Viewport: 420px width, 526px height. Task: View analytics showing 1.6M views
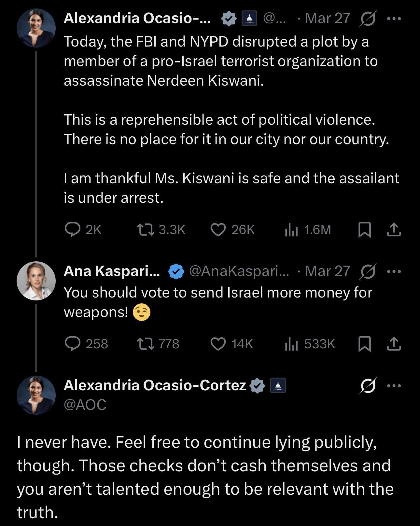tap(291, 229)
